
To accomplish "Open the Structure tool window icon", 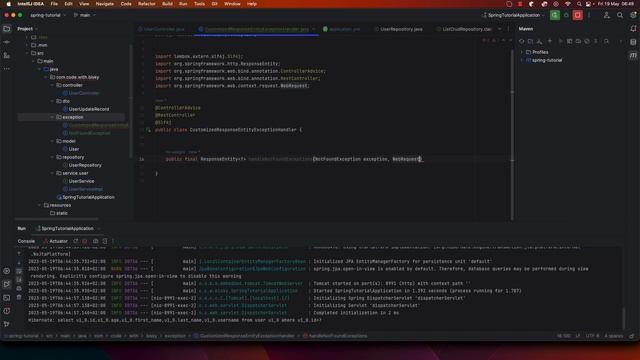I will (x=7, y=56).
